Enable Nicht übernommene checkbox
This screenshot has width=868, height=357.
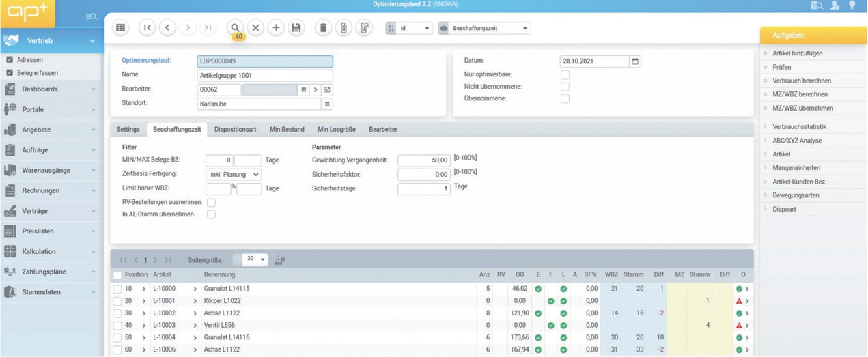click(565, 87)
